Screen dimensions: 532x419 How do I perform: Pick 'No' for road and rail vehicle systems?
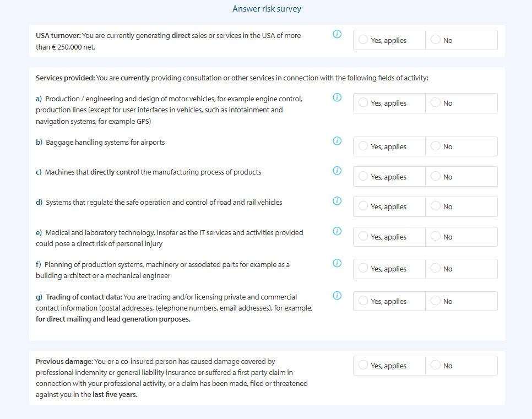(x=436, y=206)
